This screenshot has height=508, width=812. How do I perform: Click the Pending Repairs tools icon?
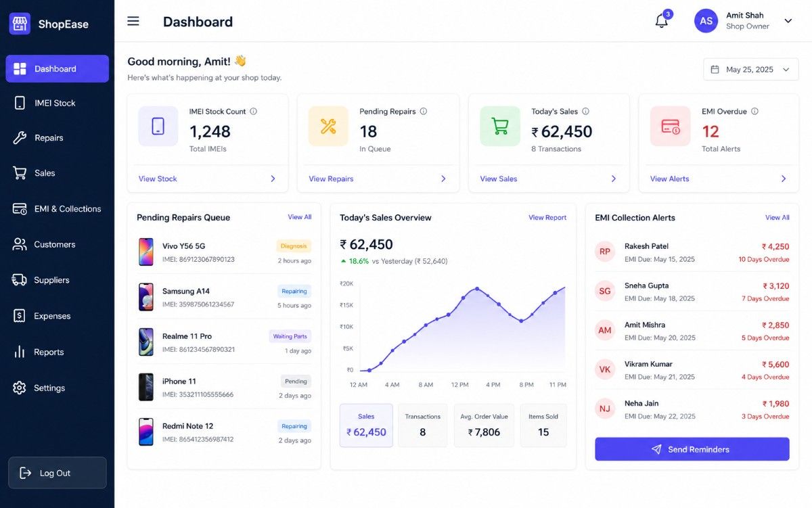click(x=328, y=126)
